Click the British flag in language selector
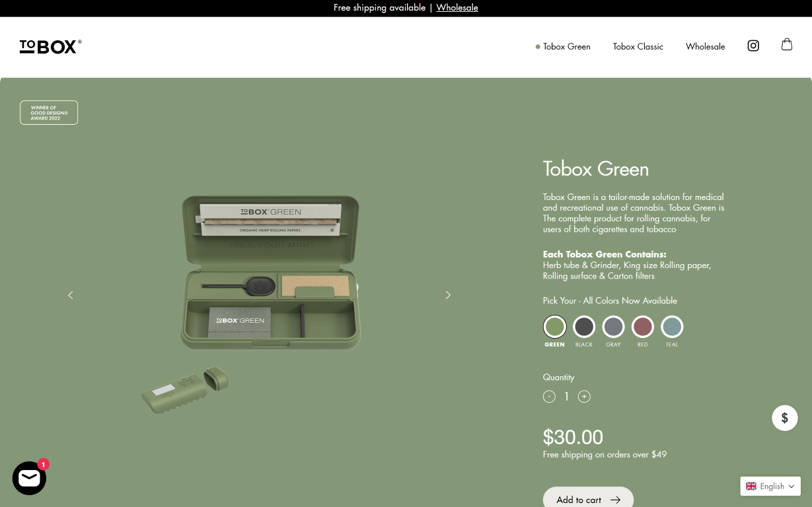The height and width of the screenshot is (507, 812). (752, 486)
